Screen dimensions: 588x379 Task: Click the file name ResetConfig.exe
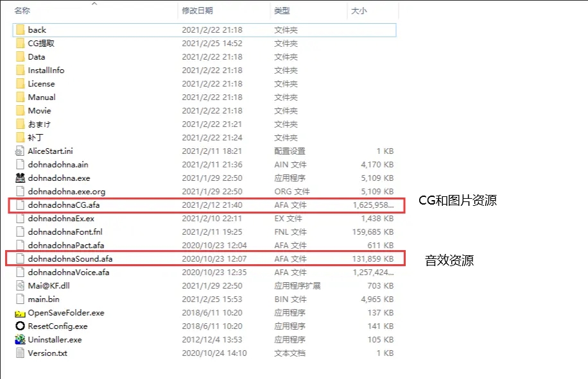click(58, 326)
